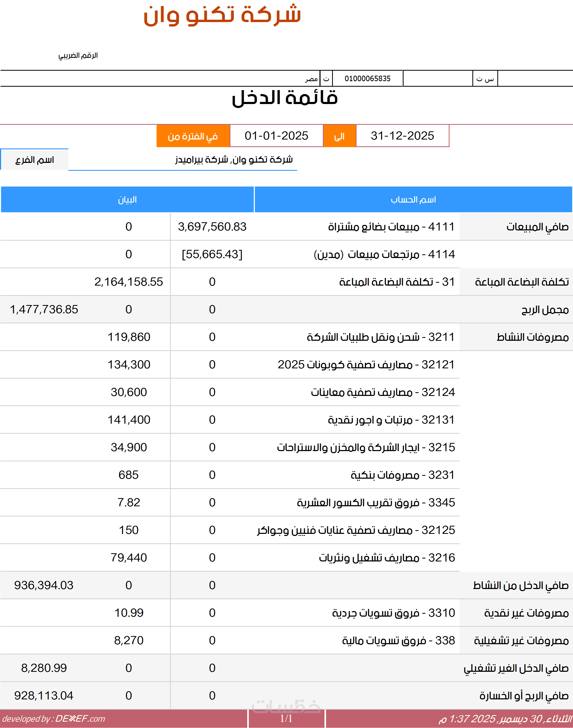
Task: Click the start date 01-01-2025 field
Action: click(x=276, y=136)
